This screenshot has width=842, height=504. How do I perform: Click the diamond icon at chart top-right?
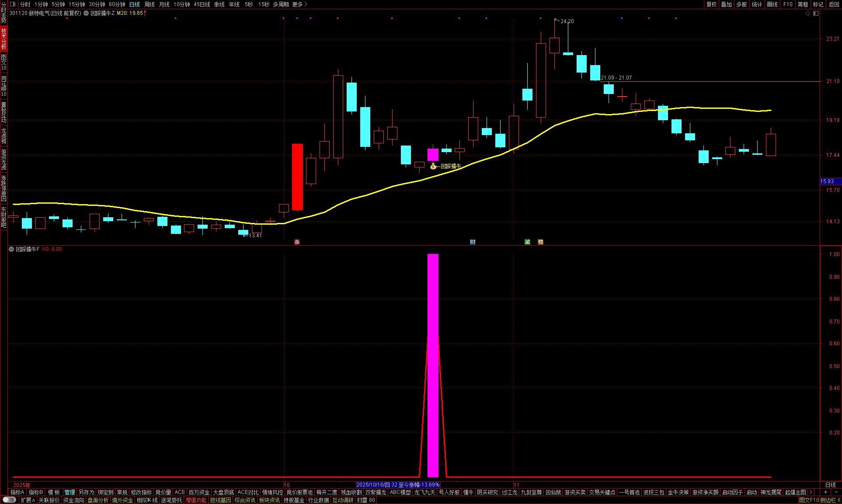(807, 14)
